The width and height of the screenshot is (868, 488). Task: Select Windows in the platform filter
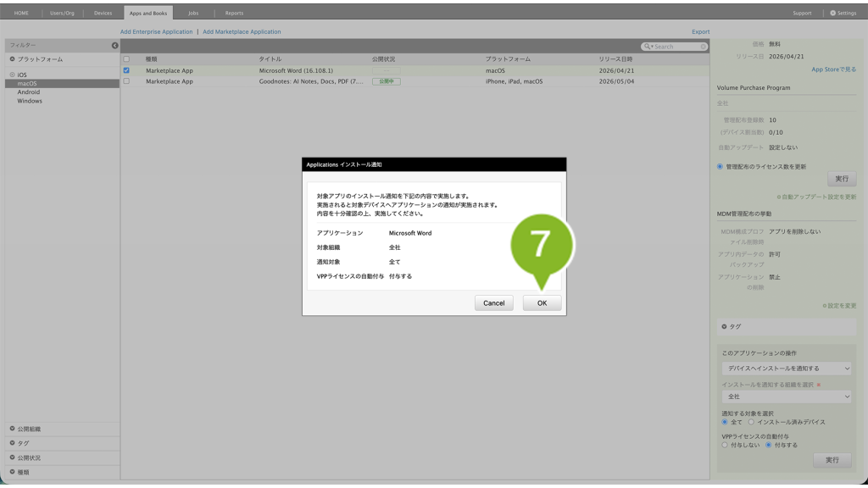[x=30, y=102]
